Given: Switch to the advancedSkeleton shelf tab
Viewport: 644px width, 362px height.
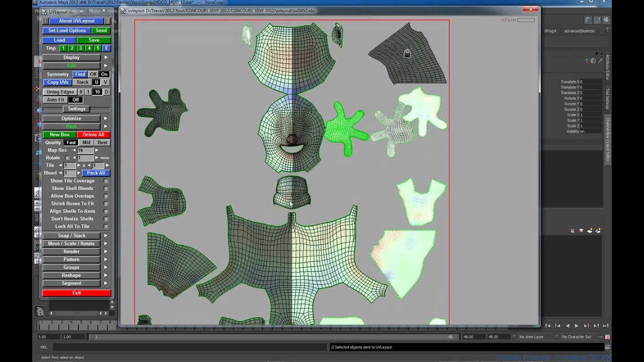Looking at the screenshot, I should [579, 31].
